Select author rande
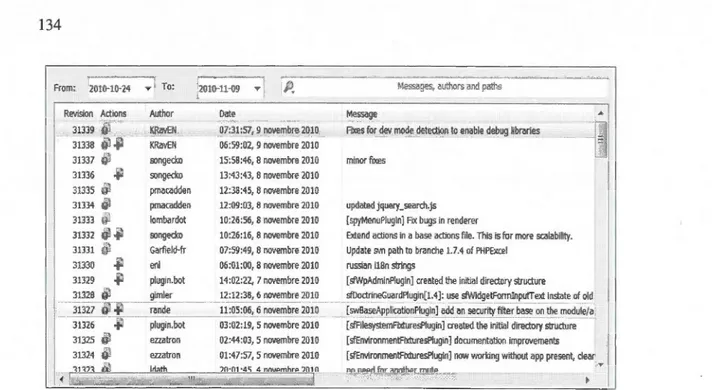 click(160, 310)
